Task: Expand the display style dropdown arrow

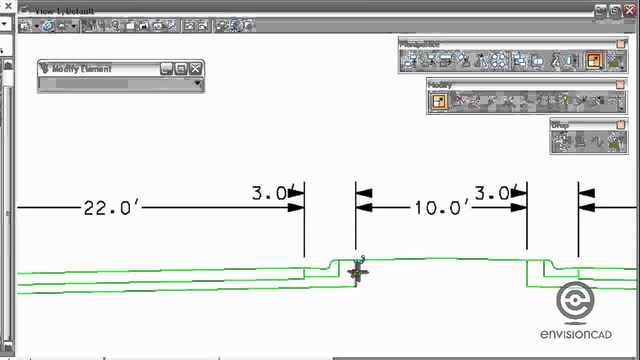Action: (x=73, y=26)
